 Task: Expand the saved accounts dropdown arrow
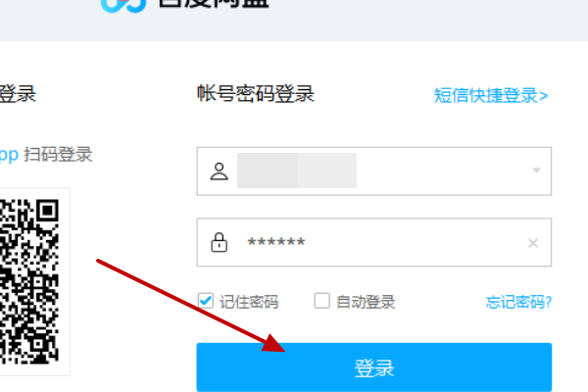(x=537, y=171)
